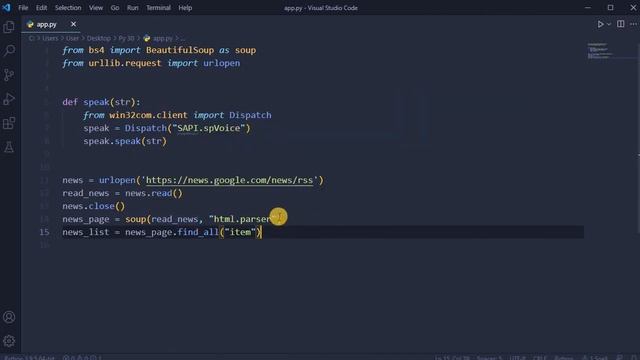Open the Explorer view in activity bar
Screen dimensions: 640x360
tap(9, 27)
